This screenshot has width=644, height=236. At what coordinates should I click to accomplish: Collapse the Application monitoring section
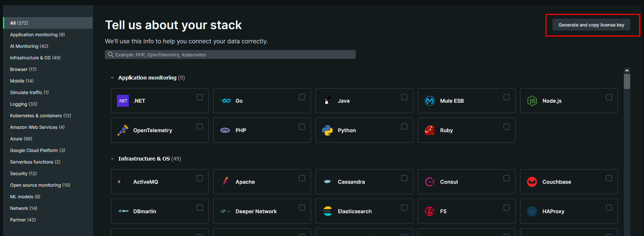pyautogui.click(x=112, y=78)
